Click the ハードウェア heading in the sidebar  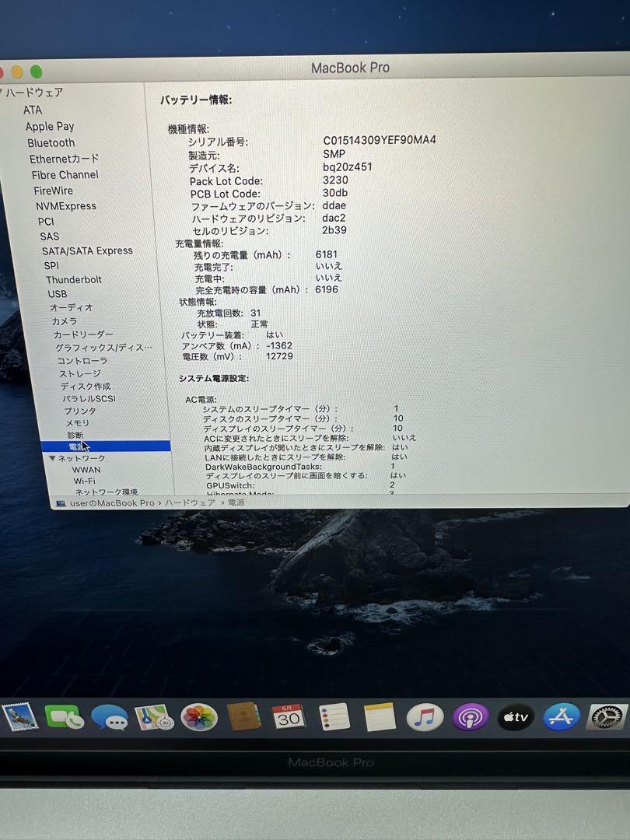click(34, 93)
